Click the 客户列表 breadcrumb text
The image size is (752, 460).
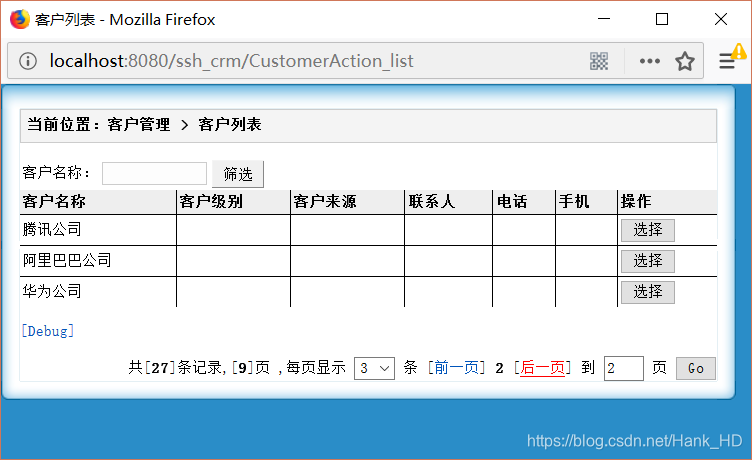point(230,125)
